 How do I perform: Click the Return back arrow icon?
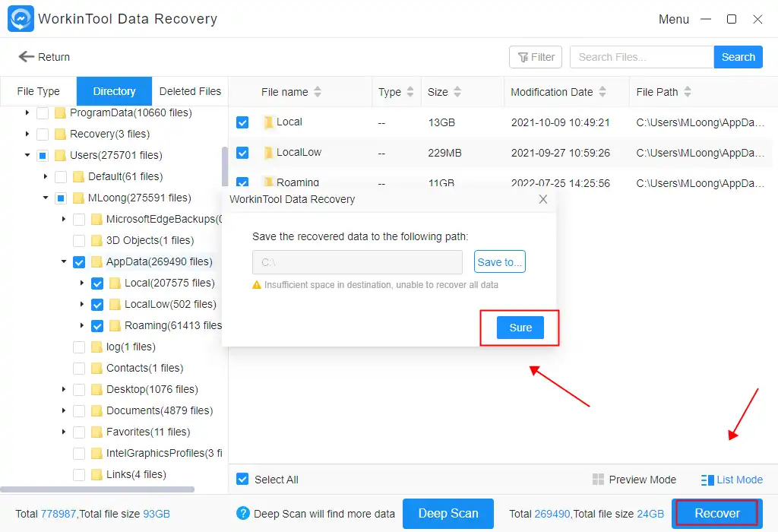[27, 57]
